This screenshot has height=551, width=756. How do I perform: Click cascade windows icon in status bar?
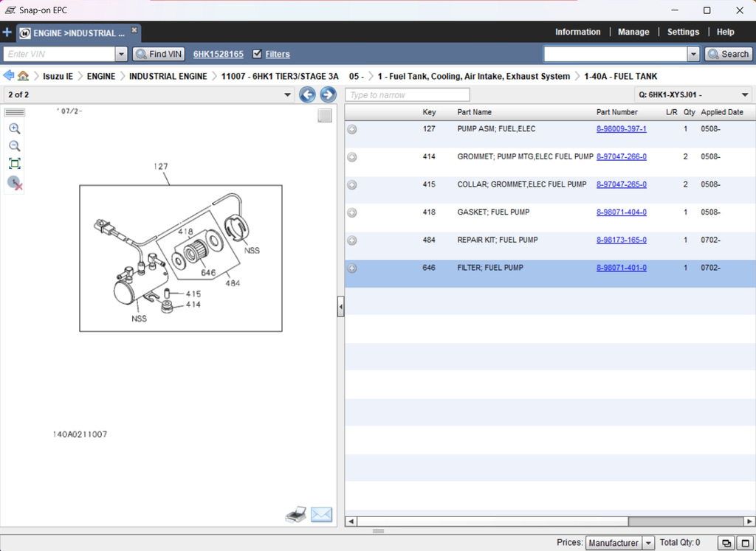726,543
